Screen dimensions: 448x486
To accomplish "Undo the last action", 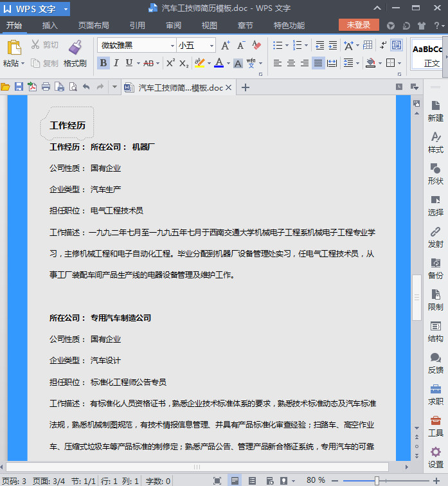I will (x=86, y=87).
